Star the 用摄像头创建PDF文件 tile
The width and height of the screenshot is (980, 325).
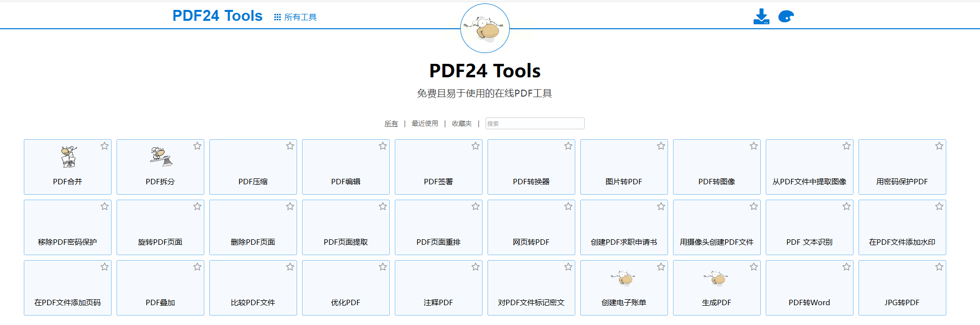tap(754, 207)
